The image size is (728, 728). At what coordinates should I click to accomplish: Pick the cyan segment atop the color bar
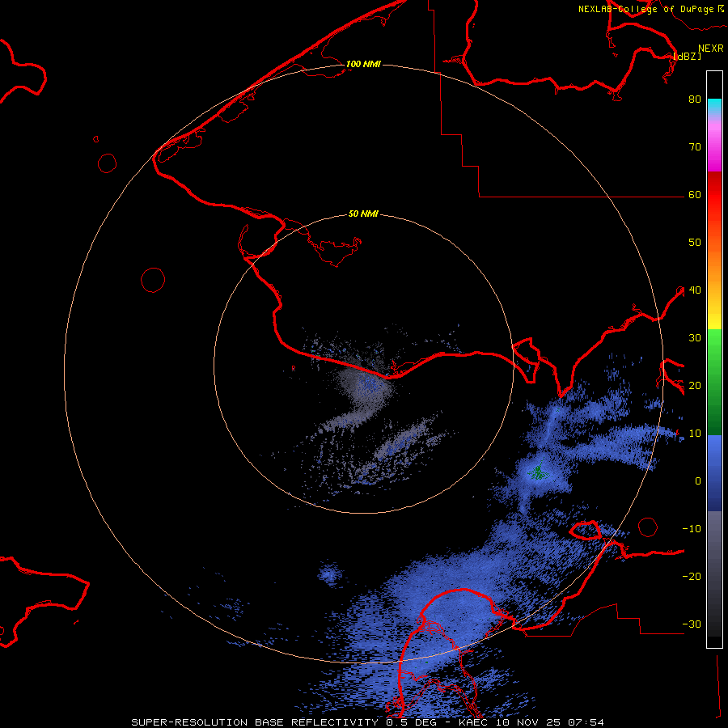point(714,105)
